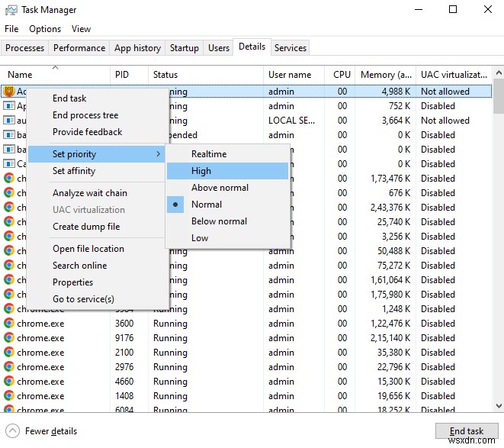Click the Fewer details circle arrow icon

(x=12, y=431)
